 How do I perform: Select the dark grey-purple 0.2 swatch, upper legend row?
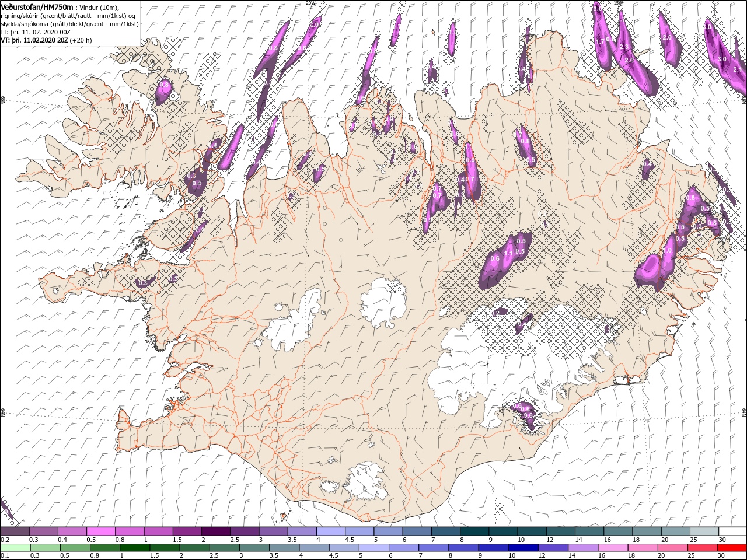pyautogui.click(x=15, y=531)
